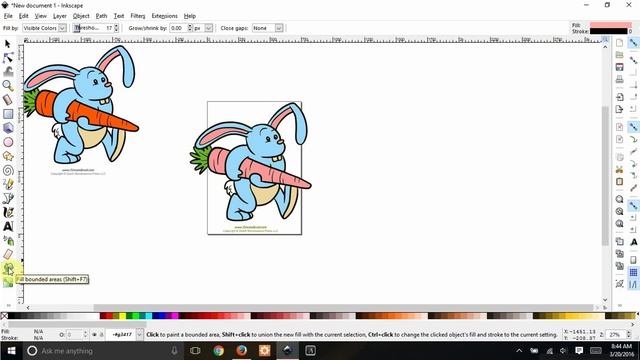
Task: Open the Filters menu
Action: click(x=138, y=16)
